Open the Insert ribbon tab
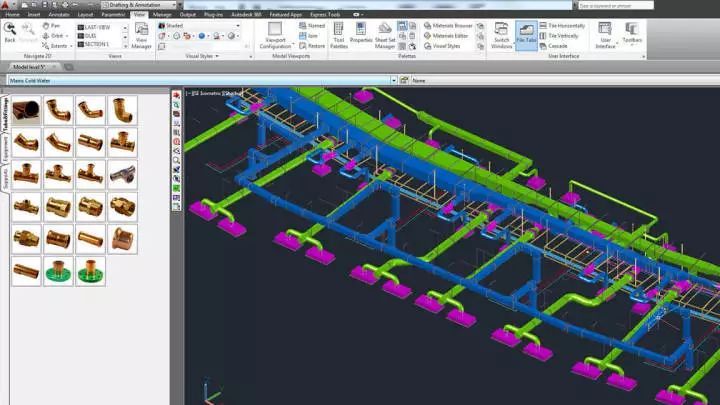Screen dimensions: 720x405 36,15
